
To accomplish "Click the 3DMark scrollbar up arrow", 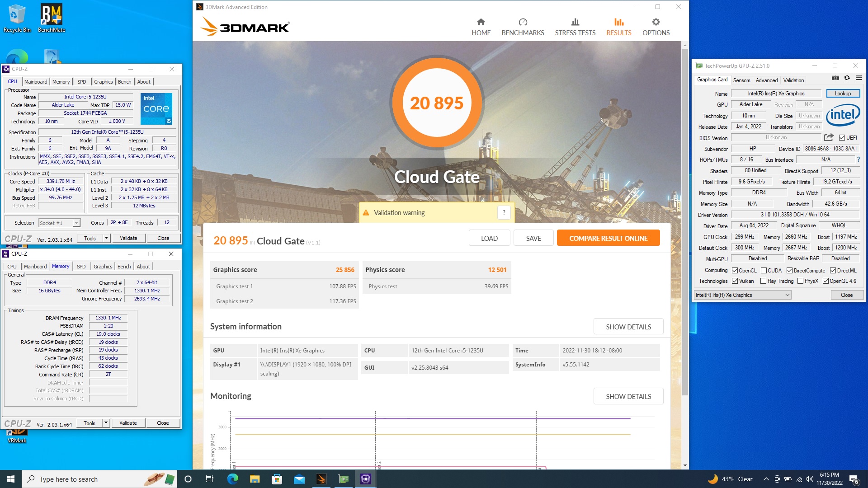I will point(685,46).
